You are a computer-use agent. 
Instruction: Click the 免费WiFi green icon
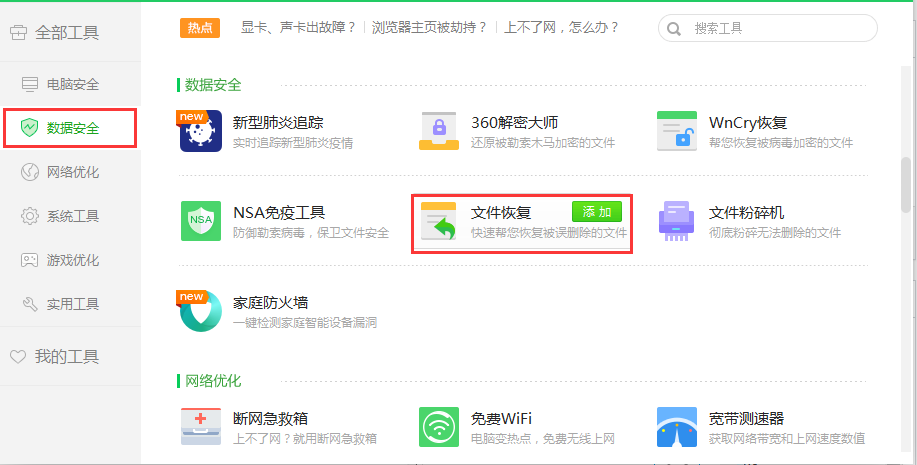(x=439, y=426)
